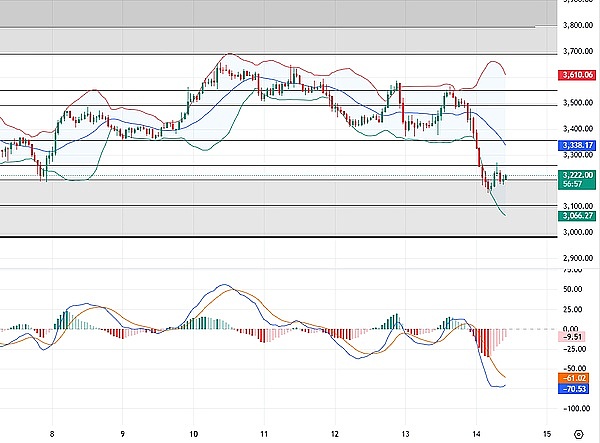Click date 11 on the time axis

(x=264, y=434)
